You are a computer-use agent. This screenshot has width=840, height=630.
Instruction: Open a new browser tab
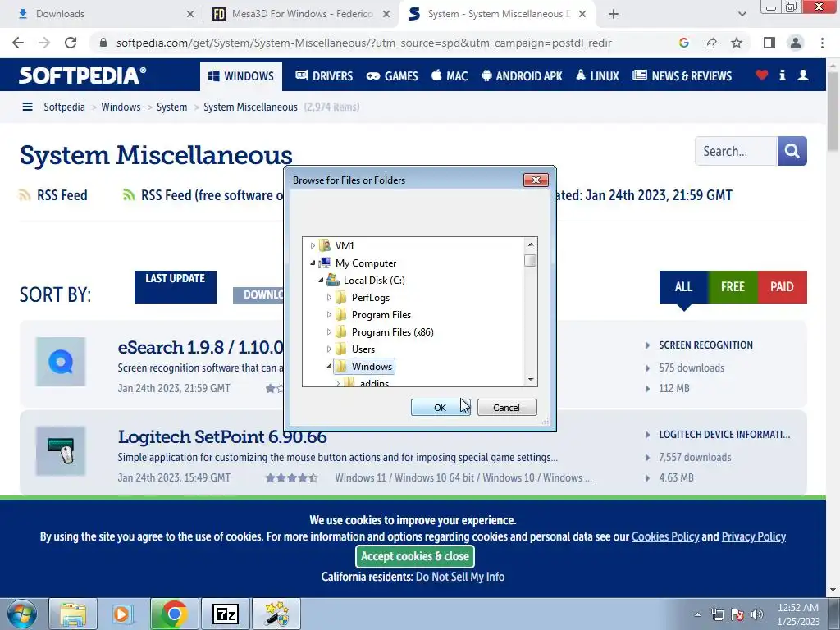[x=614, y=14]
